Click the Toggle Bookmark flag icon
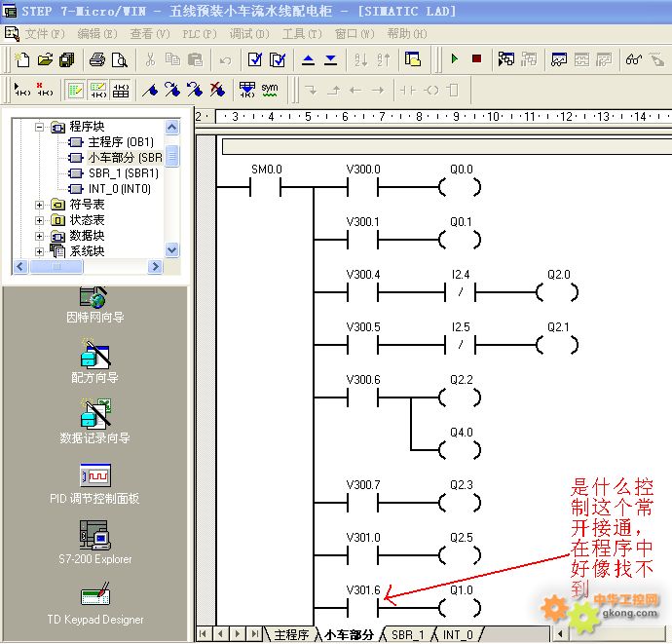Screen dimensions: 672x644 (x=150, y=90)
